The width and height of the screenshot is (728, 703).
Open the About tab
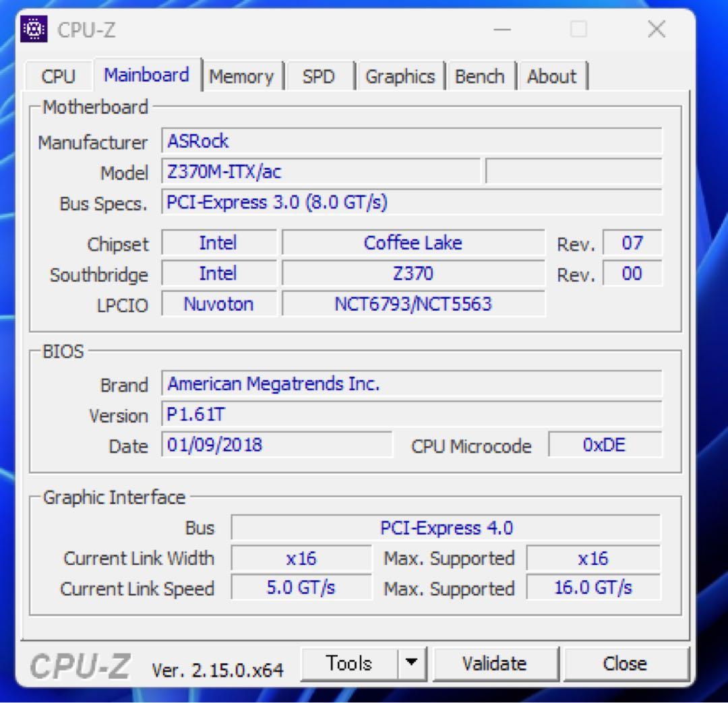[553, 76]
